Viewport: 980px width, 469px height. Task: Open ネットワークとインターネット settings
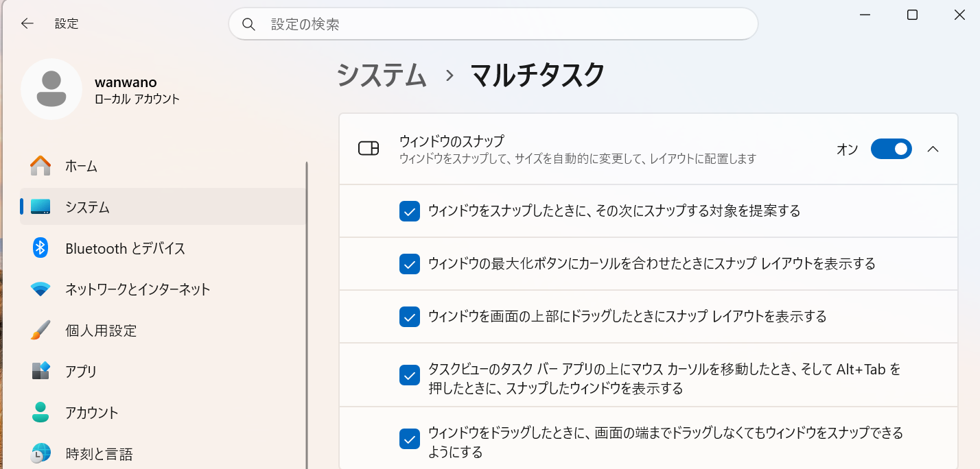(x=163, y=289)
